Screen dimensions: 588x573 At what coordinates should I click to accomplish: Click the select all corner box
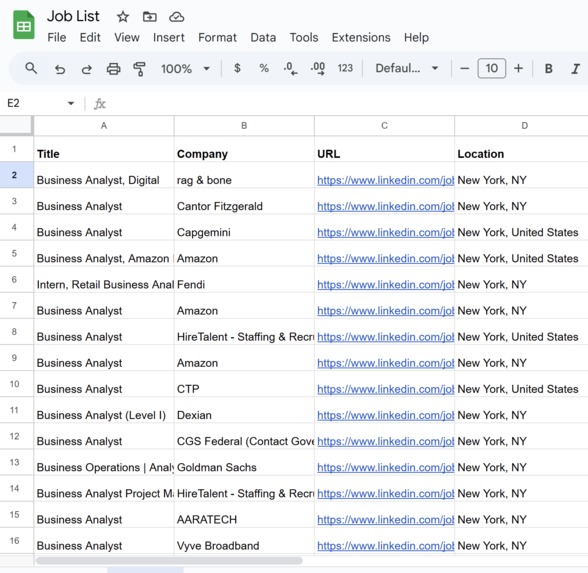16,125
